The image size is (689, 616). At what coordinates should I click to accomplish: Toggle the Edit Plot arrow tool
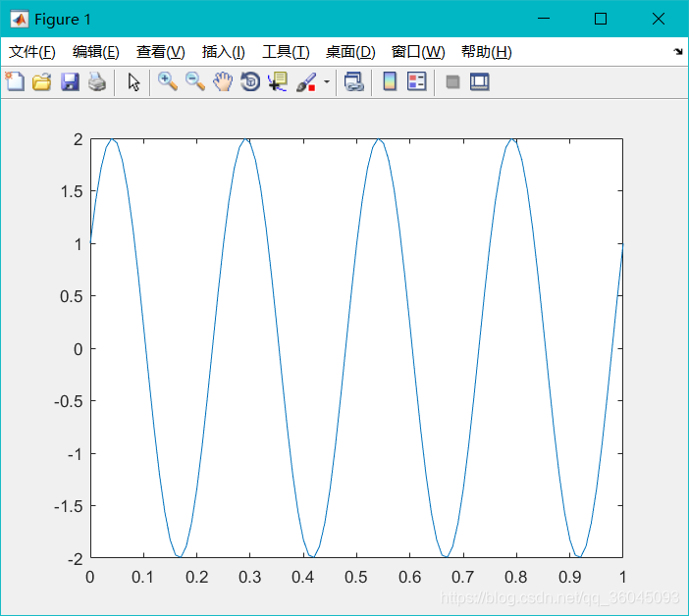click(x=134, y=82)
